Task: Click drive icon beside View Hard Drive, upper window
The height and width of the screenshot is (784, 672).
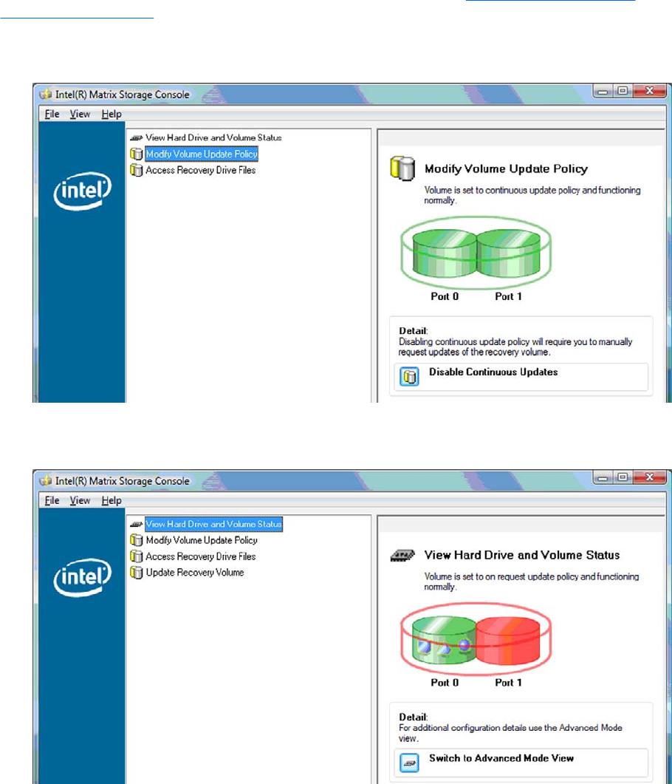Action: tap(136, 137)
